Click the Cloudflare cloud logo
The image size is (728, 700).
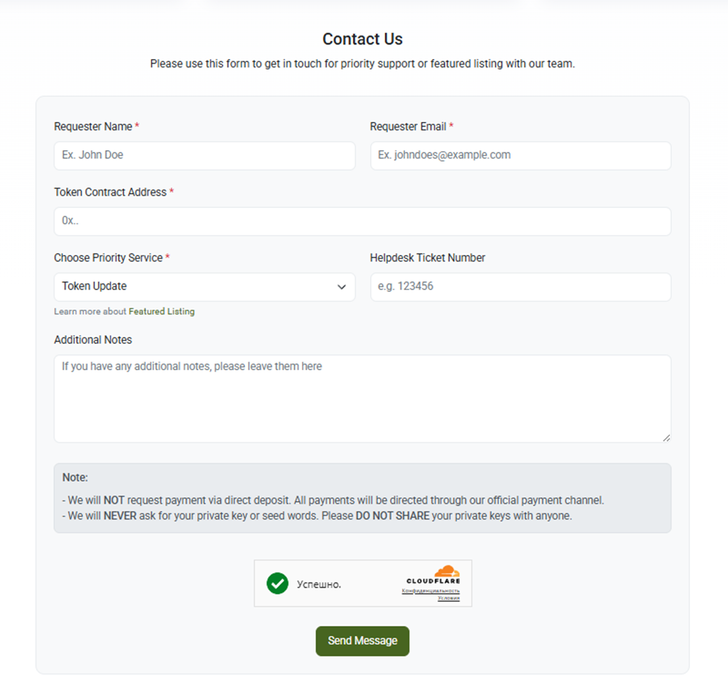coord(446,571)
